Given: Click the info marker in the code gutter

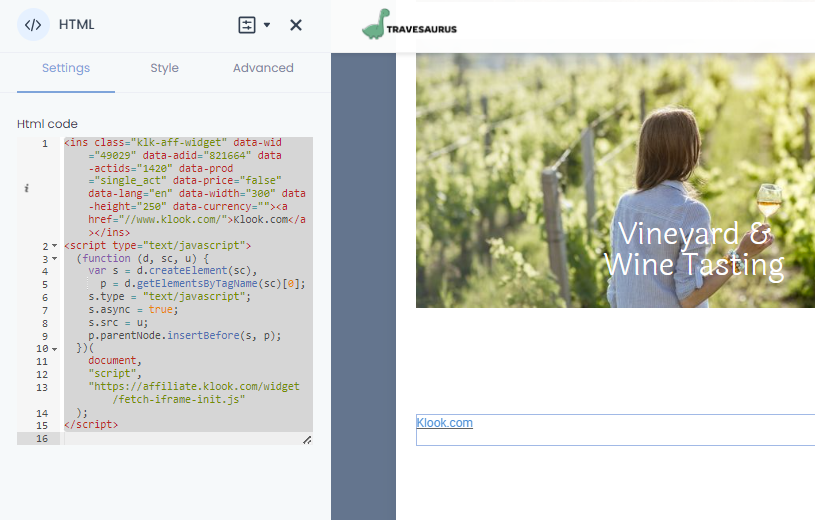Looking at the screenshot, I should (x=26, y=188).
